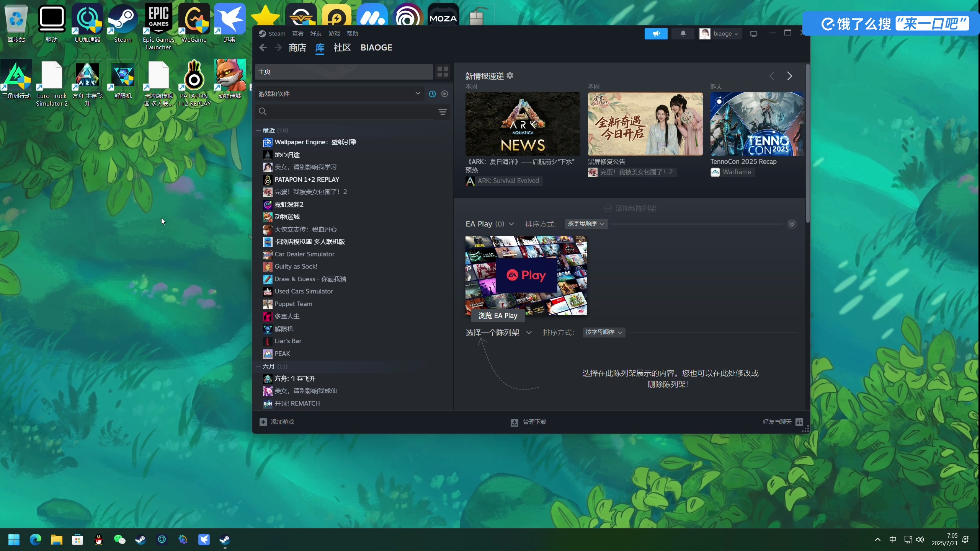
Task: Click the 主页 library home button
Action: pos(344,72)
